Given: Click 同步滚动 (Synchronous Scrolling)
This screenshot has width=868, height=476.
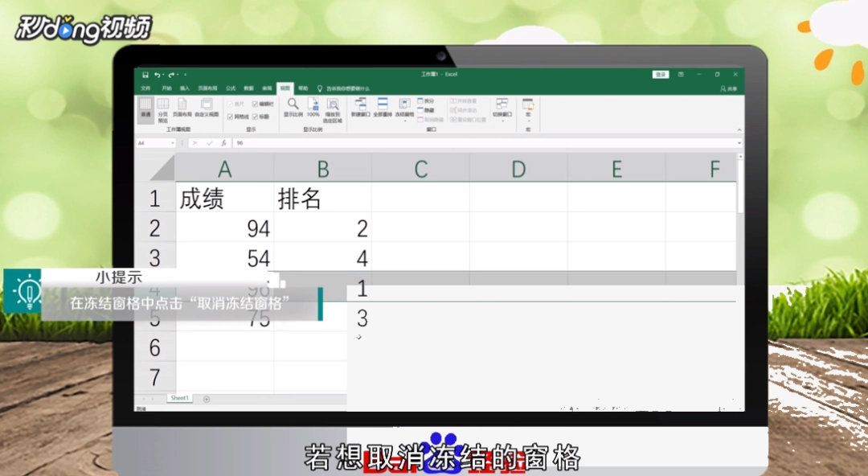Looking at the screenshot, I should (x=464, y=110).
